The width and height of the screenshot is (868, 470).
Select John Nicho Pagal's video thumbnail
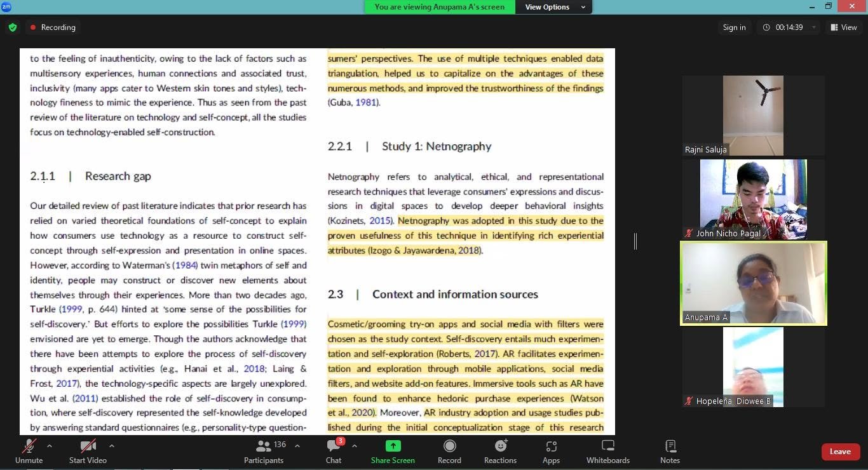click(x=753, y=199)
